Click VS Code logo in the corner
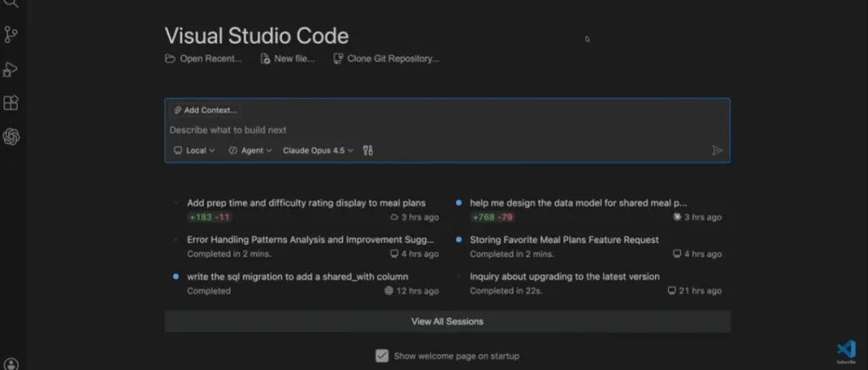 tap(845, 350)
